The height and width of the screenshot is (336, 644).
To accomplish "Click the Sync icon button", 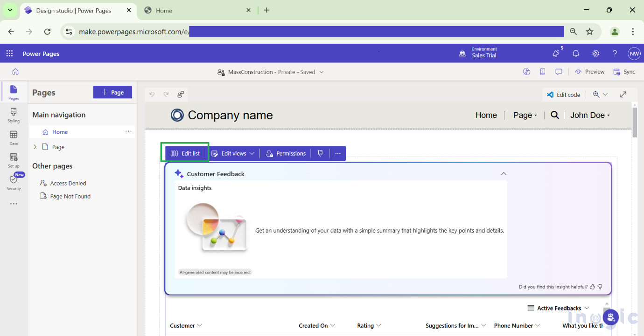I will [624, 72].
